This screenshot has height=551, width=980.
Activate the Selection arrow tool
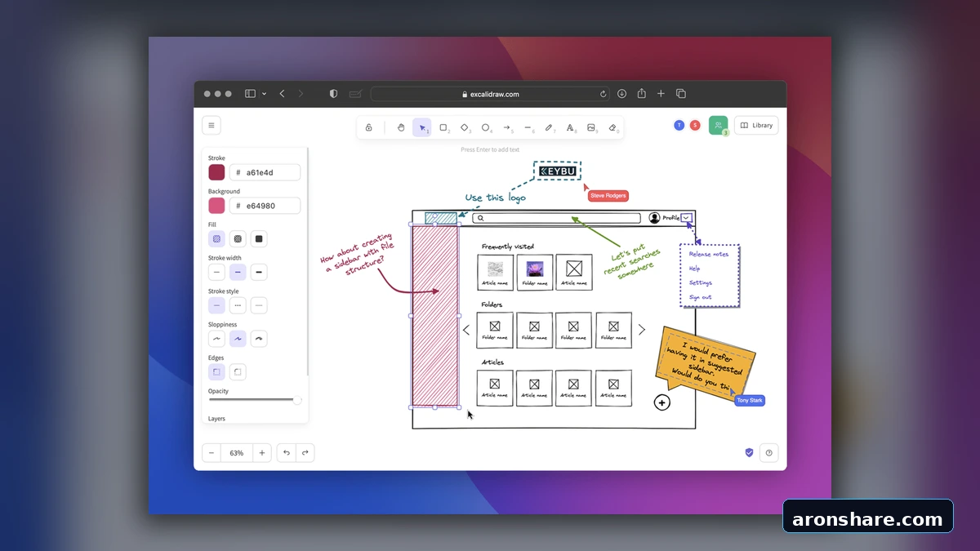click(422, 127)
